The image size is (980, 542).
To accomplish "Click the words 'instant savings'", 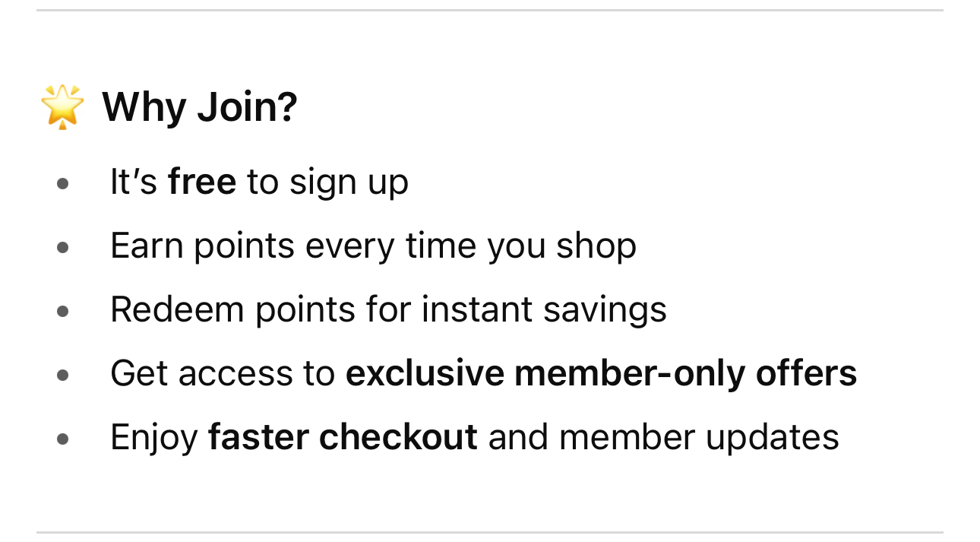I will pyautogui.click(x=544, y=309).
